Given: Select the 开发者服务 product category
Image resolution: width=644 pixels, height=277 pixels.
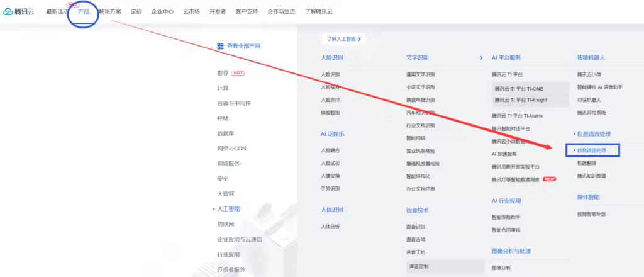Looking at the screenshot, I should pos(231,269).
